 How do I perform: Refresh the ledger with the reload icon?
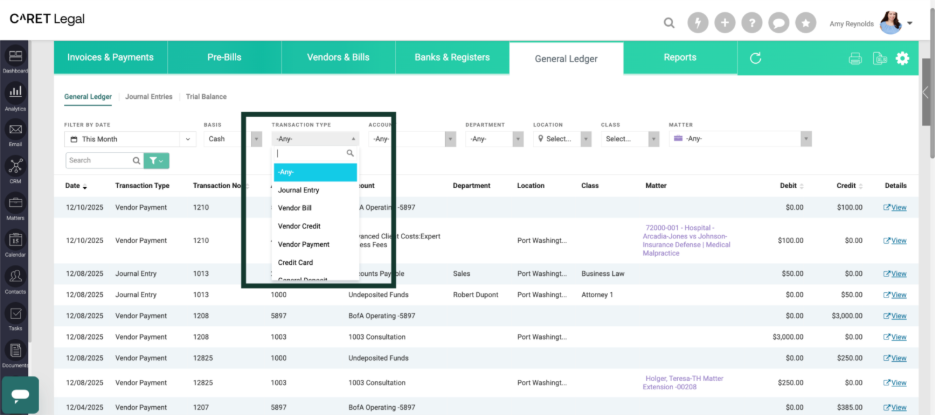pyautogui.click(x=755, y=58)
